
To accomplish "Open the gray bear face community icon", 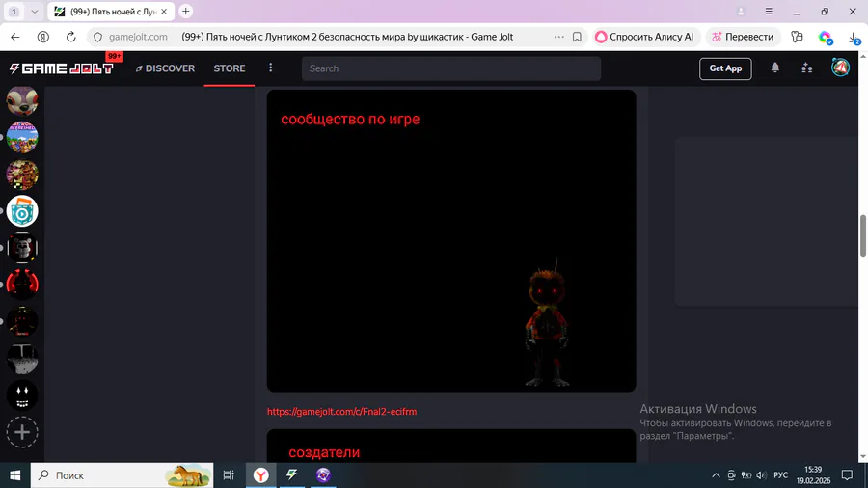I will click(x=22, y=248).
